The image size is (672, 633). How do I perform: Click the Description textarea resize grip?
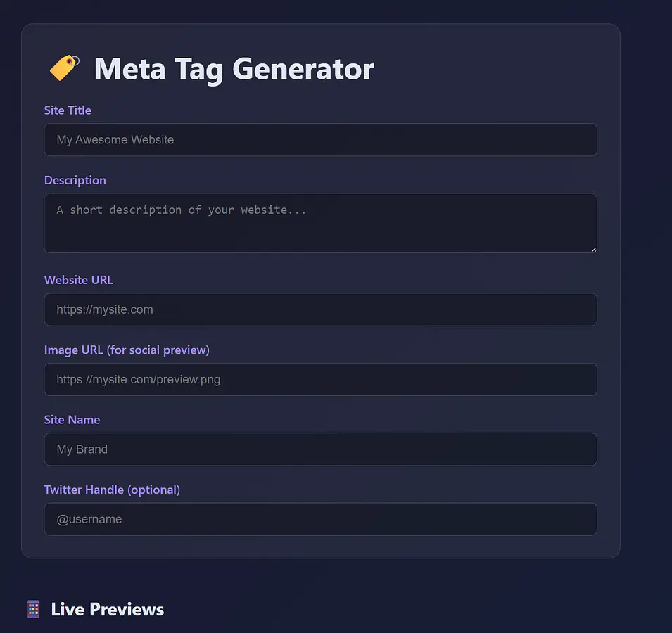594,249
